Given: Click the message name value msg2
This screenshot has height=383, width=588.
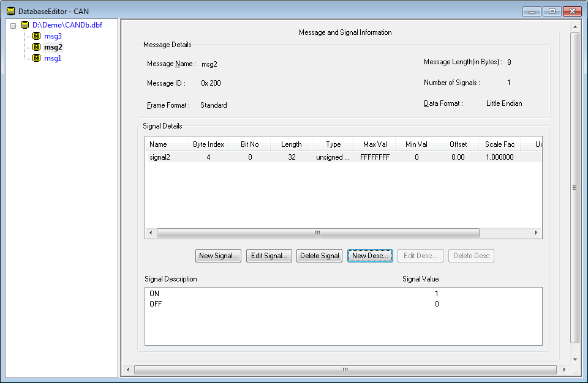Looking at the screenshot, I should click(209, 64).
